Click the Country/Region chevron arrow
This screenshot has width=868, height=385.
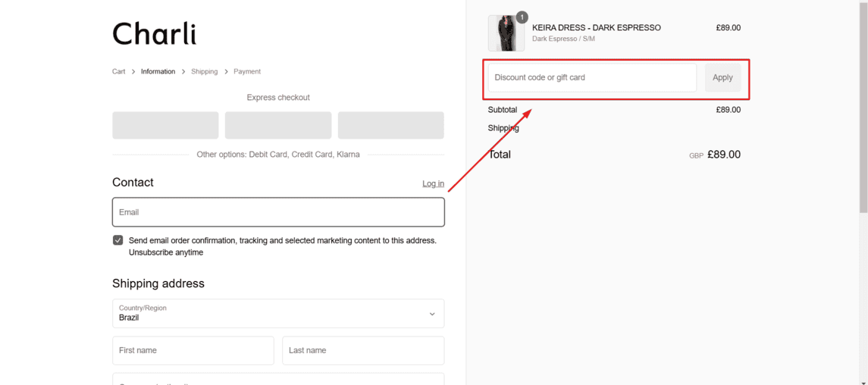[432, 315]
